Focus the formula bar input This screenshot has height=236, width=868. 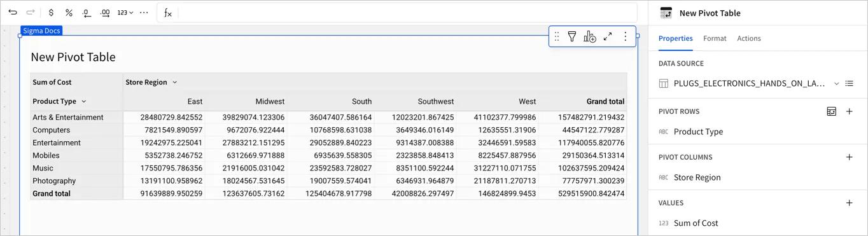407,13
